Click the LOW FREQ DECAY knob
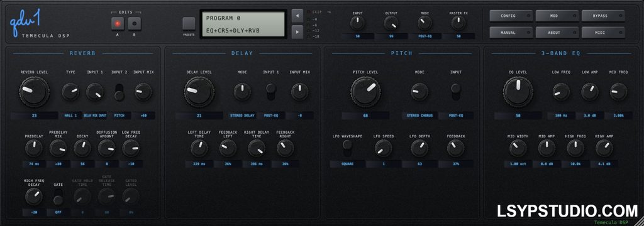 point(131,148)
